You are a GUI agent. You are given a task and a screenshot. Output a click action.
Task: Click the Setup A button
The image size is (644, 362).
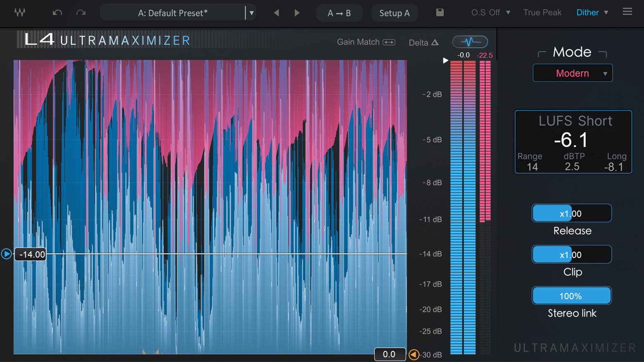394,13
